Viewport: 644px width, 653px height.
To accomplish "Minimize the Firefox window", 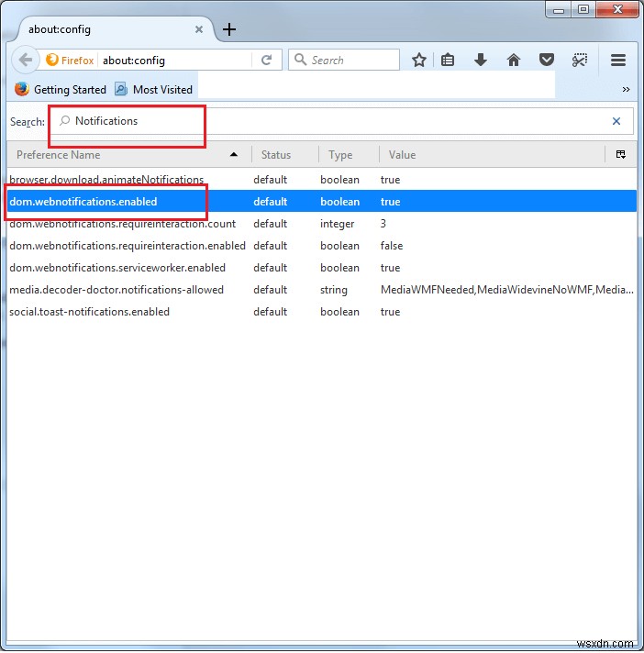I will pyautogui.click(x=559, y=9).
